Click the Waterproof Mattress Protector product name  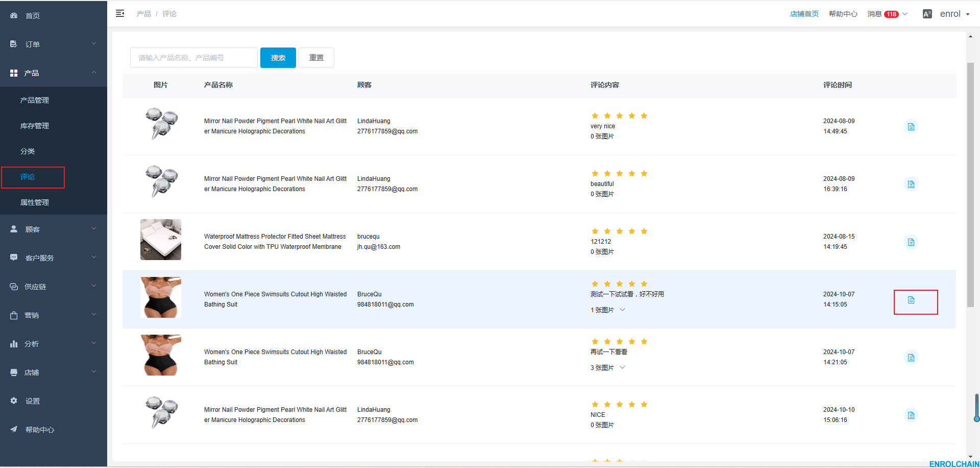pos(275,242)
